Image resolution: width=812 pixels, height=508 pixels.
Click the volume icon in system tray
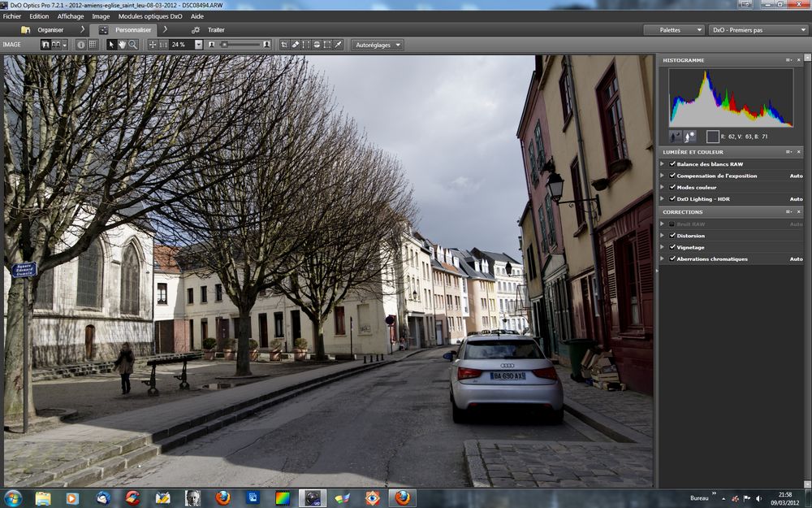coord(758,499)
